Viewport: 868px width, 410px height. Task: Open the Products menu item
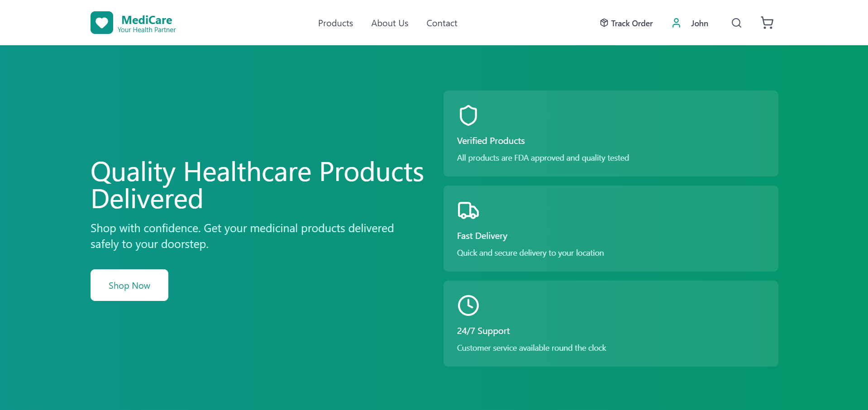click(x=335, y=23)
